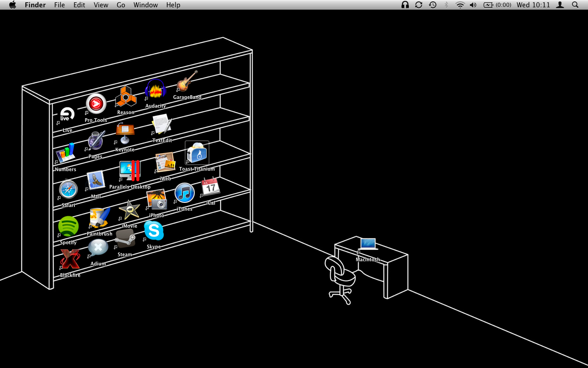Click the headphones menu bar icon
588x368 pixels.
coord(405,5)
